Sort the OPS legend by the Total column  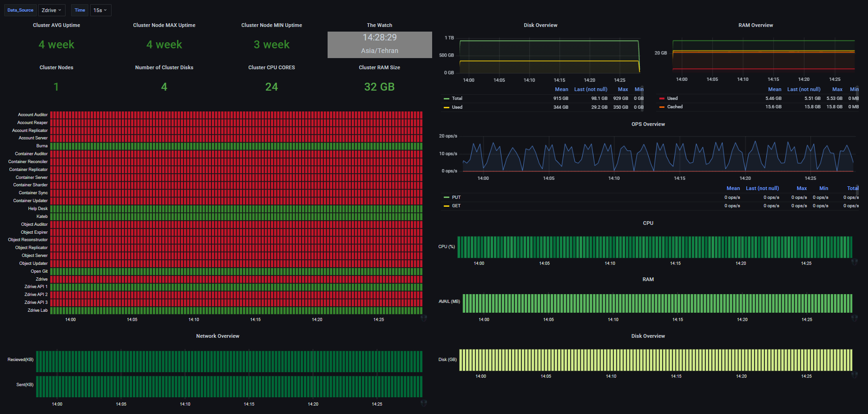pyautogui.click(x=853, y=188)
